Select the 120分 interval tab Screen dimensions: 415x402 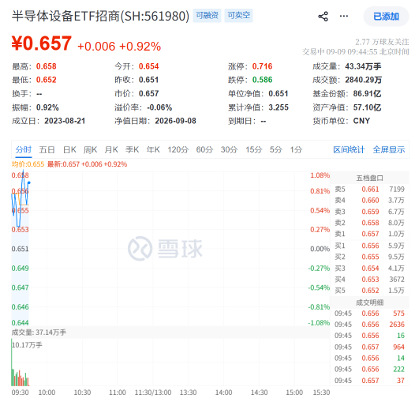click(178, 150)
